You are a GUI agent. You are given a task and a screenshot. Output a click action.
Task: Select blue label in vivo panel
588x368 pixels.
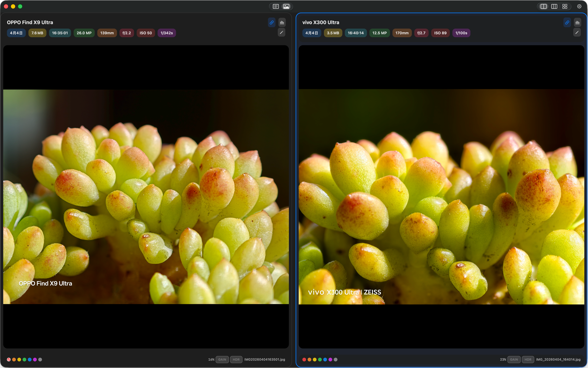coord(325,359)
